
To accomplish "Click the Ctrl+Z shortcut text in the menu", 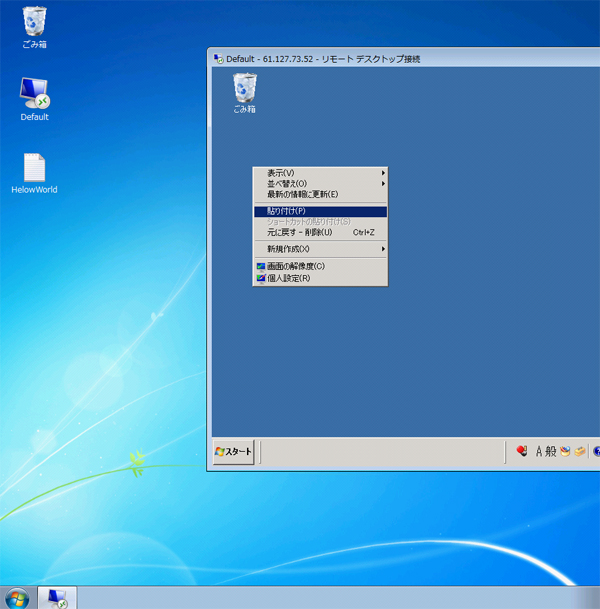I will (363, 232).
